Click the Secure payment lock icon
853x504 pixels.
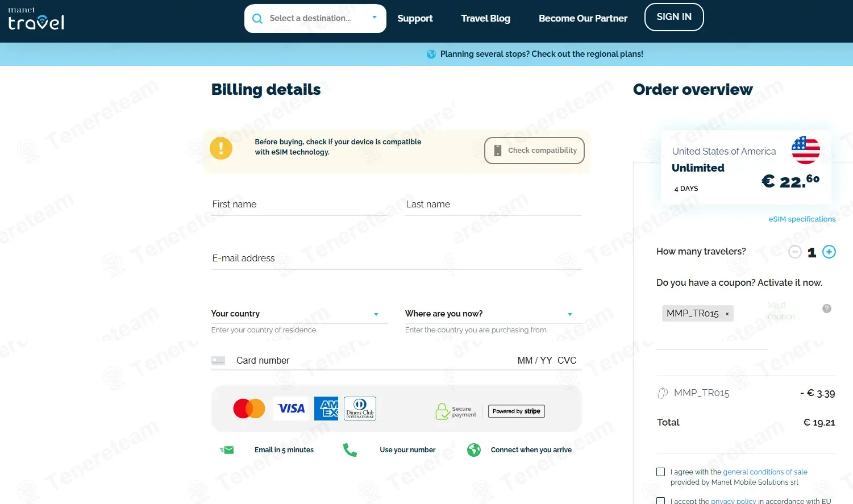tap(442, 411)
